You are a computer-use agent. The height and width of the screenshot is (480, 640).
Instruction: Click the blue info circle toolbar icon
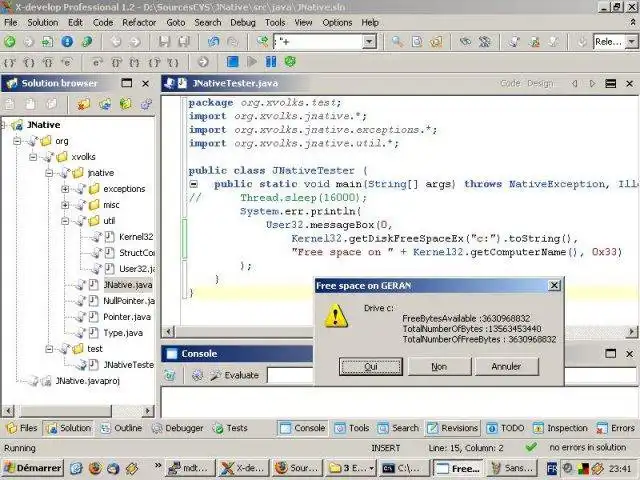67,42
